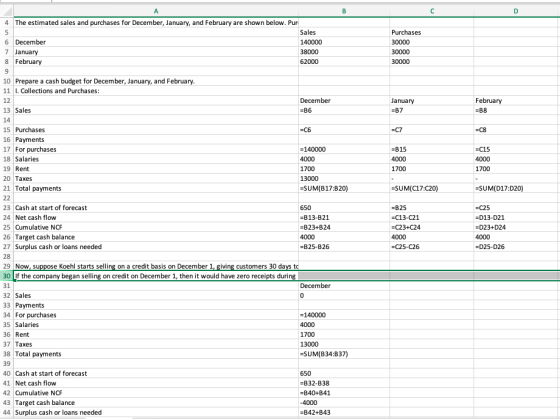Image resolution: width=560 pixels, height=419 pixels.
Task: Click =B32-B38 net cash flow cell
Action: click(344, 383)
